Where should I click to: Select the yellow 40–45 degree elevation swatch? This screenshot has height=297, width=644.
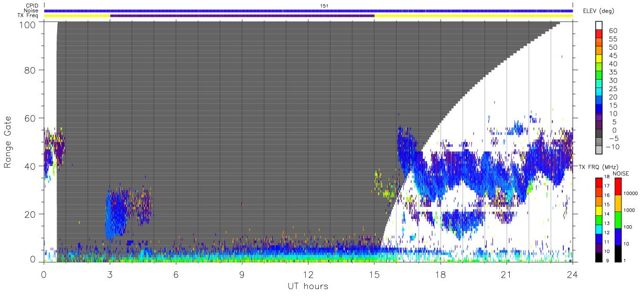tap(599, 59)
